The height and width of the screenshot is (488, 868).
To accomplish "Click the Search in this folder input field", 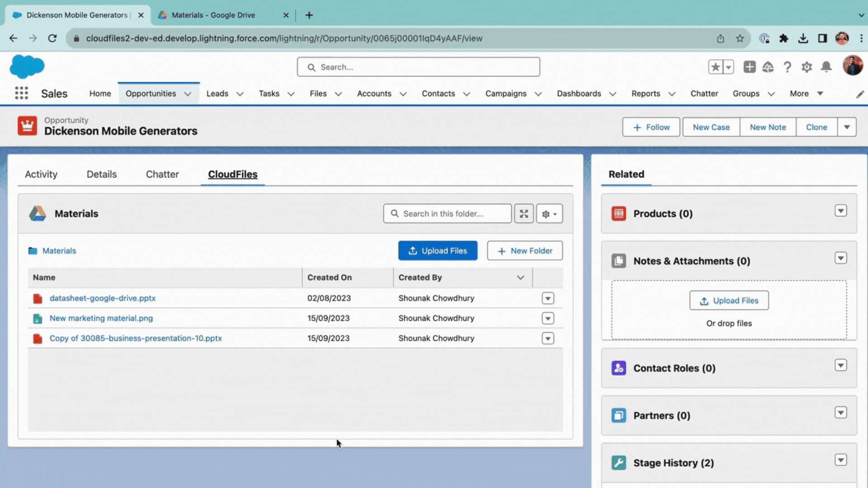I will [447, 213].
